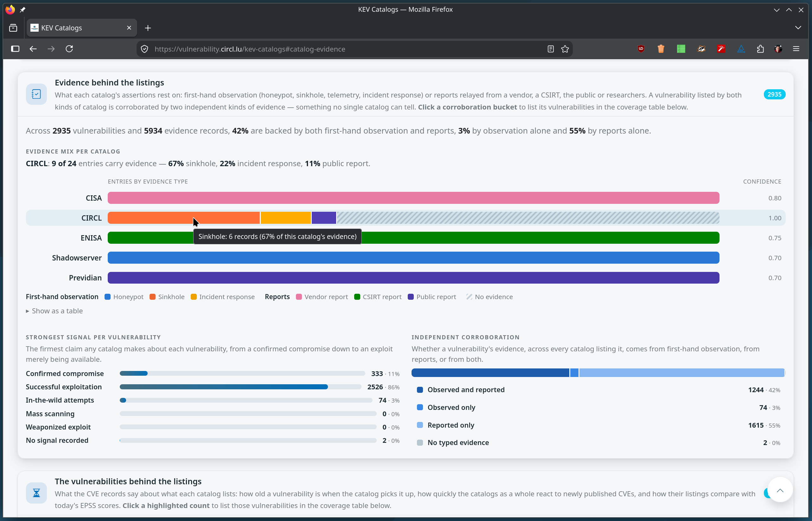This screenshot has width=812, height=521.
Task: Click the profile avatar toolbar icon
Action: coord(778,49)
